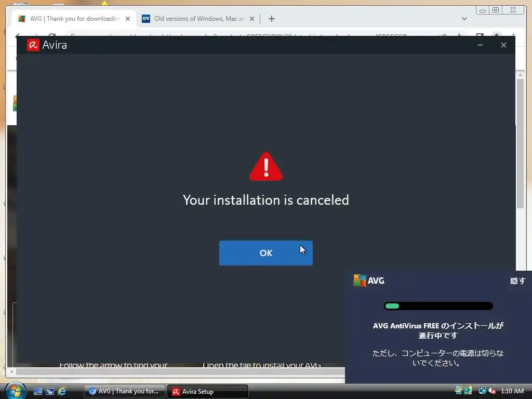Click the Chrome page scroll-up arrow
The width and height of the screenshot is (532, 399).
pos(520,75)
